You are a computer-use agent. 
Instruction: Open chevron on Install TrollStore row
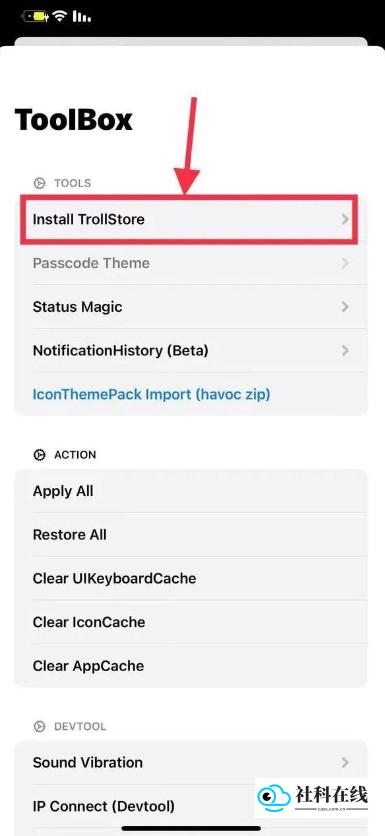point(345,219)
